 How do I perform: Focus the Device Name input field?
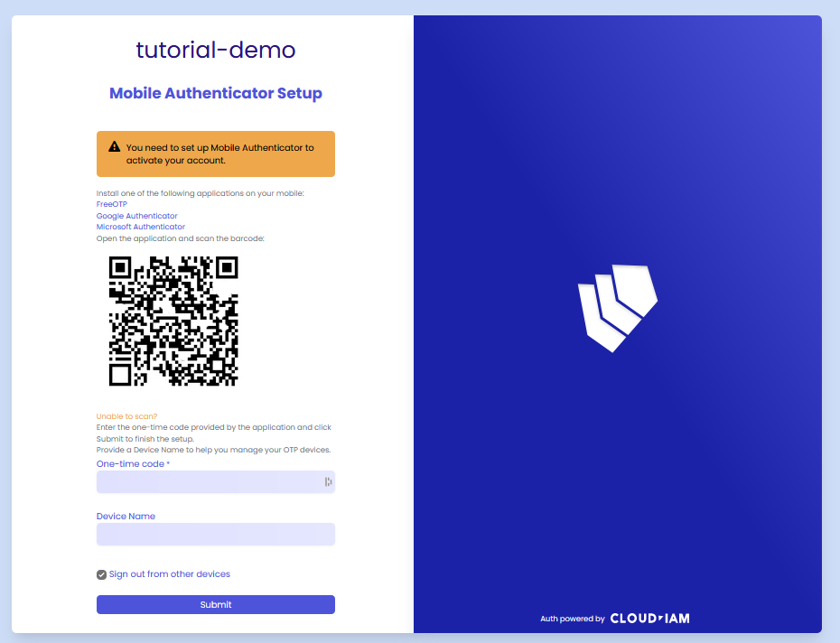215,535
